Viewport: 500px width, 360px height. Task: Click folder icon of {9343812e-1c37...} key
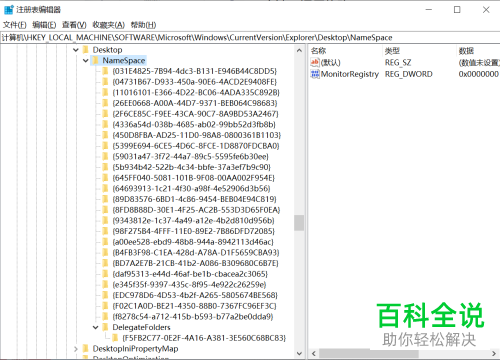(105, 220)
